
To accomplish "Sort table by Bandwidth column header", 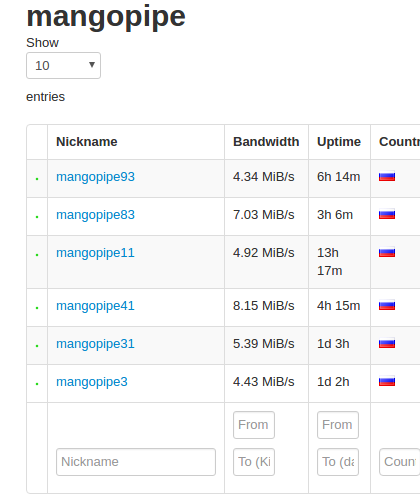I will [266, 142].
